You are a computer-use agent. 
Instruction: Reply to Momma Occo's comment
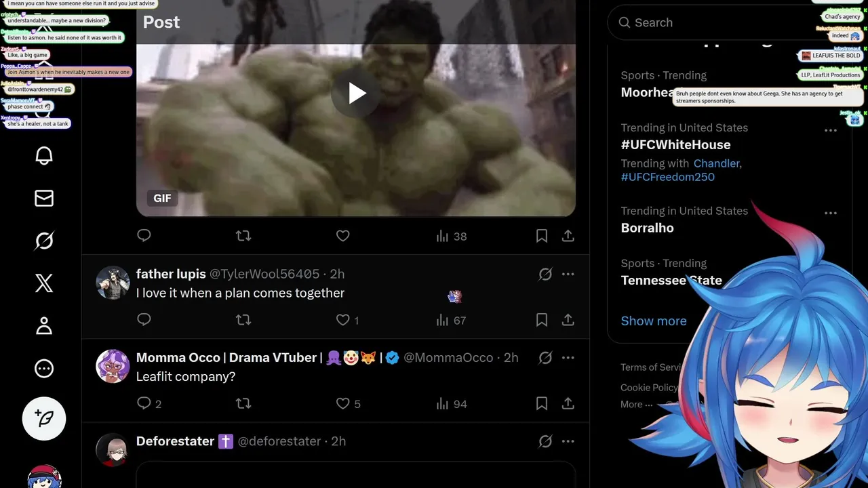[144, 404]
